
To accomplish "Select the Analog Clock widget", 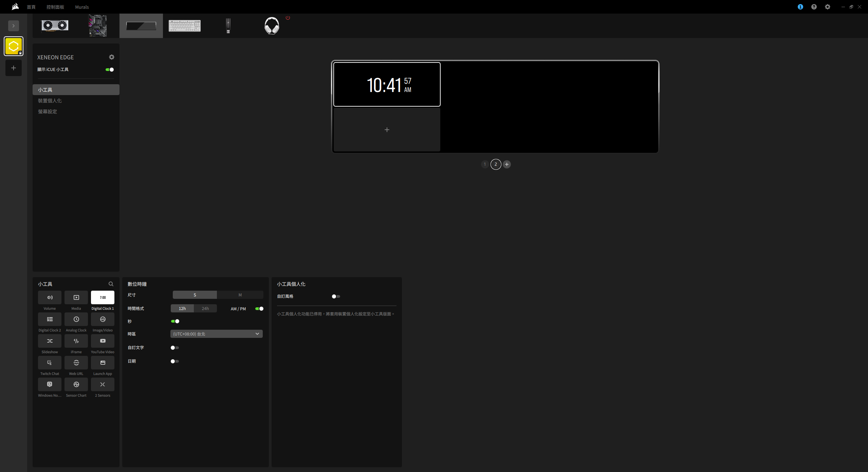I will click(x=76, y=319).
